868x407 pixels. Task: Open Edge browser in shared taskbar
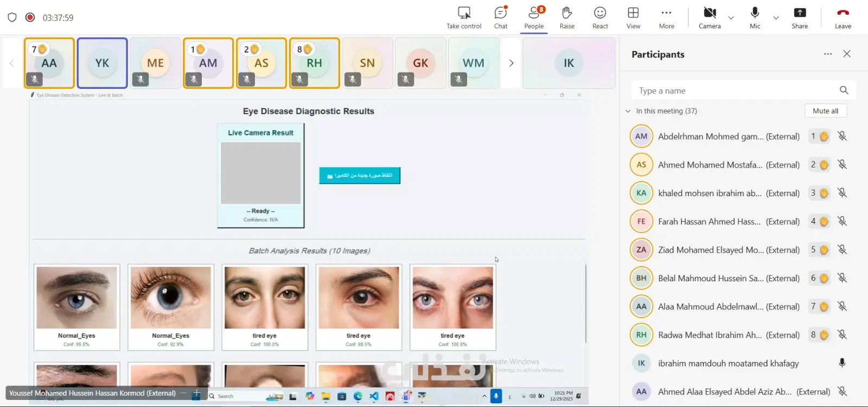tap(358, 396)
